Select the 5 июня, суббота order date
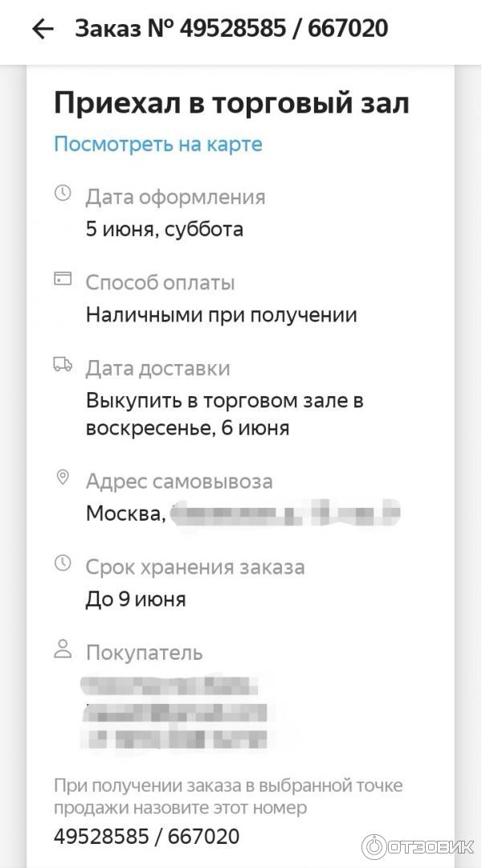Viewport: 482px width, 868px height. tap(165, 230)
